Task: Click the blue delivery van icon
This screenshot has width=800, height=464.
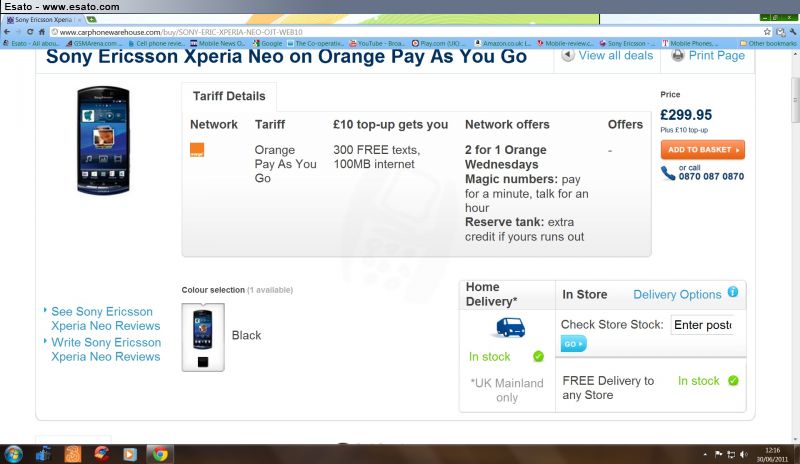Action: [511, 328]
